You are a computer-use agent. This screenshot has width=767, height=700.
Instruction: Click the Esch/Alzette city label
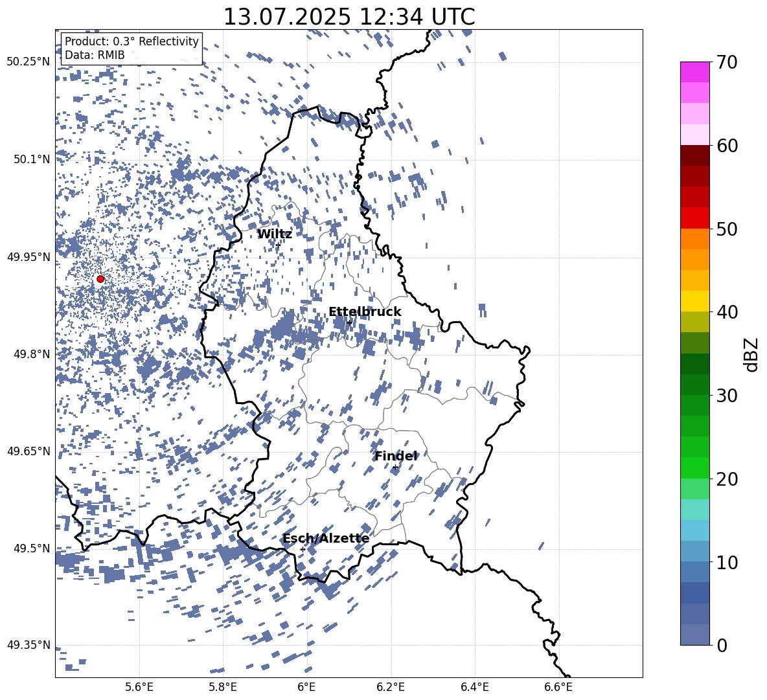tap(326, 539)
